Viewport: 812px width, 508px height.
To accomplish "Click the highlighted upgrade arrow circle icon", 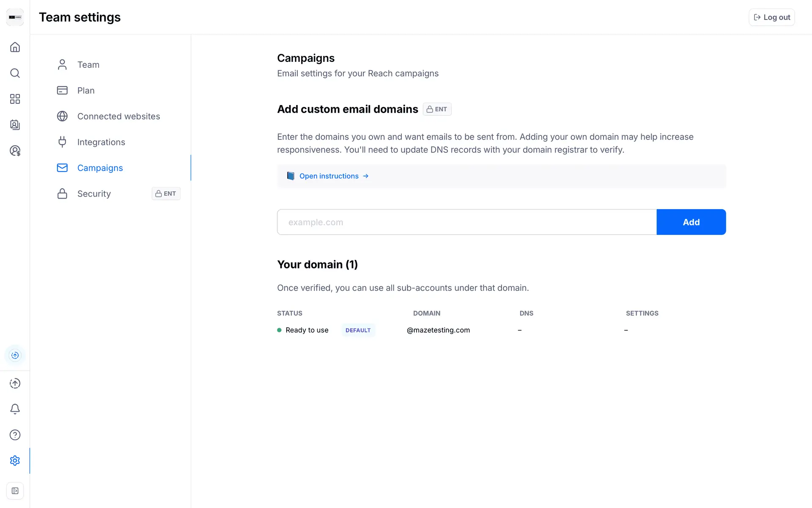I will pyautogui.click(x=15, y=355).
